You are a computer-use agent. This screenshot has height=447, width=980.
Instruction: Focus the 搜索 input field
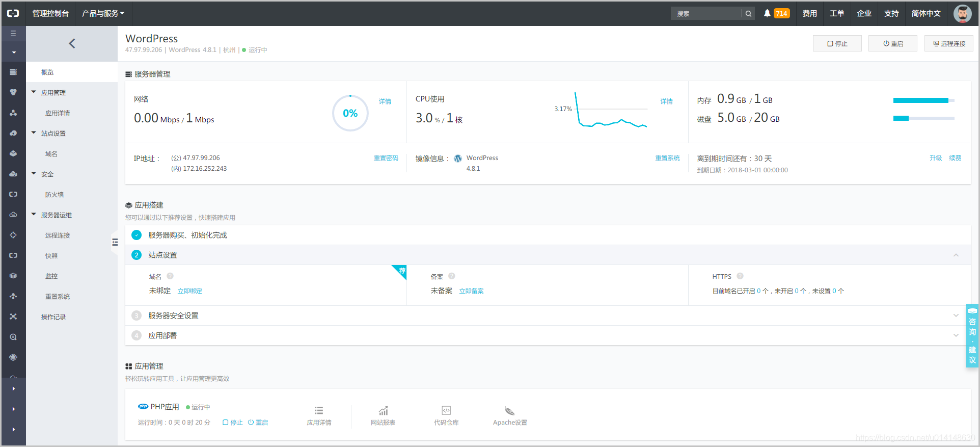coord(706,14)
